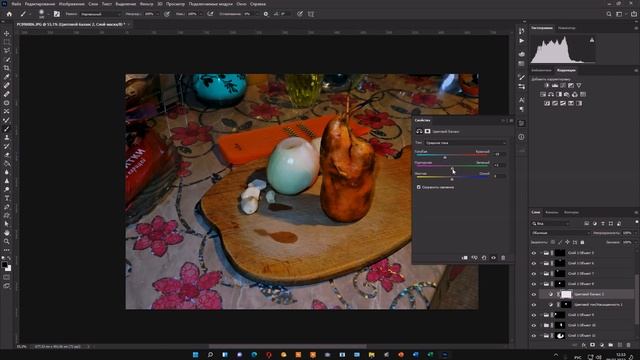The height and width of the screenshot is (360, 640).
Task: Click the smoothing options gear icon
Action: coord(266,14)
